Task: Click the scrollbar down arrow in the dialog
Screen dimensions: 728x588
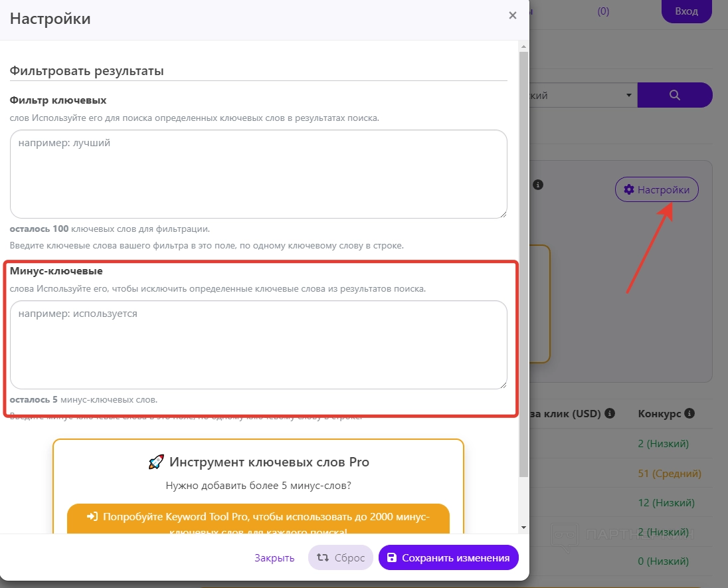Action: 523,527
